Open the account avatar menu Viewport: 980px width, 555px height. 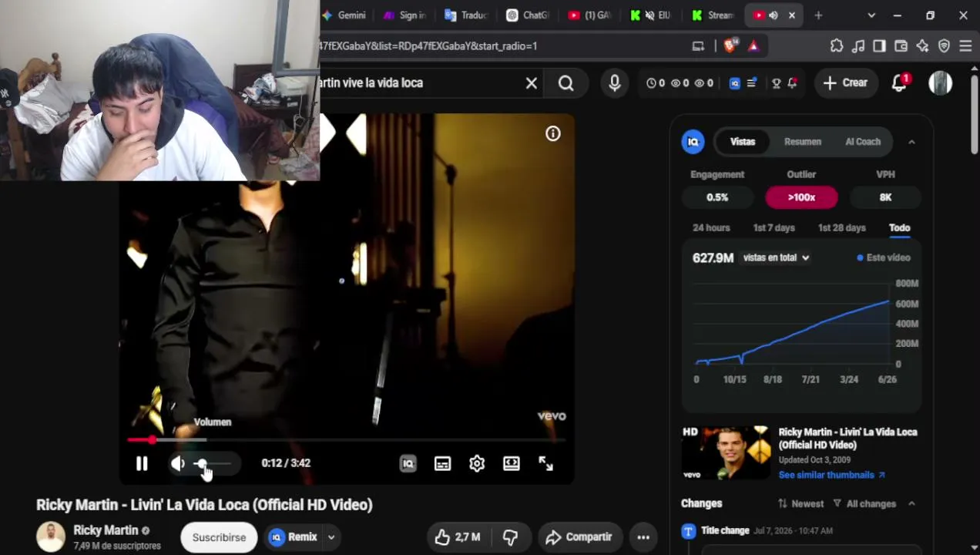click(x=940, y=83)
